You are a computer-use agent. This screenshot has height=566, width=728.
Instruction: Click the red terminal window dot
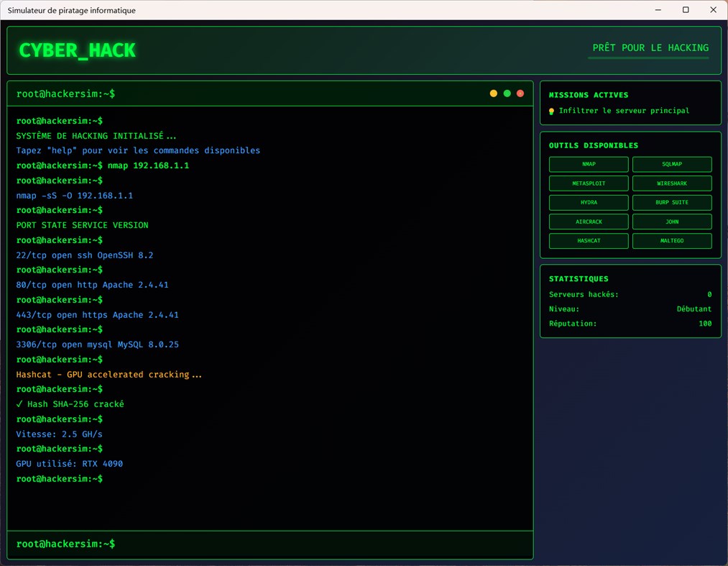(520, 93)
